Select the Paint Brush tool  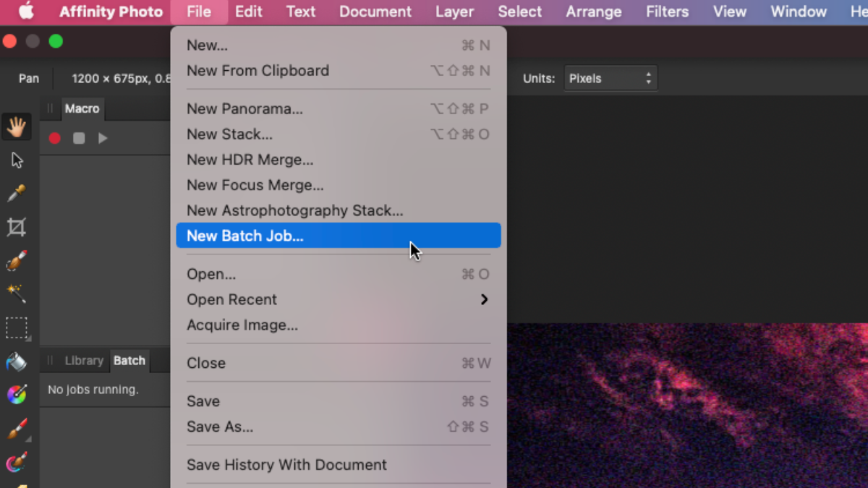pyautogui.click(x=17, y=428)
